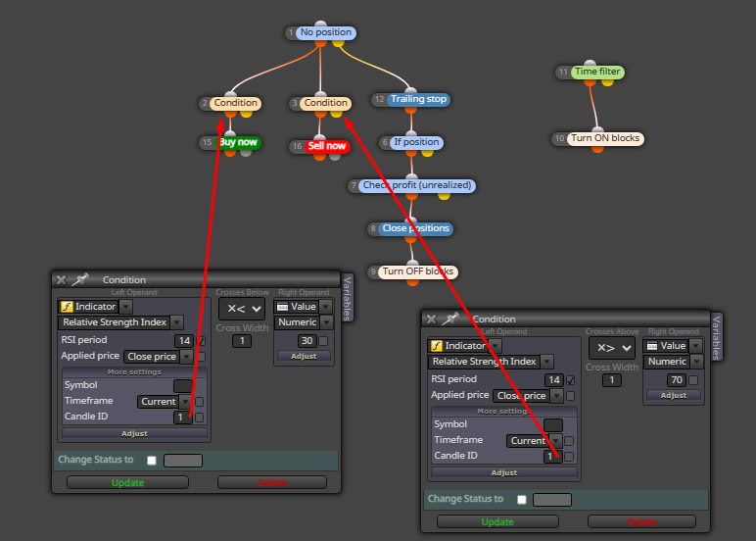The height and width of the screenshot is (541, 756).
Task: Click Update in Crosses Above Condition panel
Action: (497, 521)
